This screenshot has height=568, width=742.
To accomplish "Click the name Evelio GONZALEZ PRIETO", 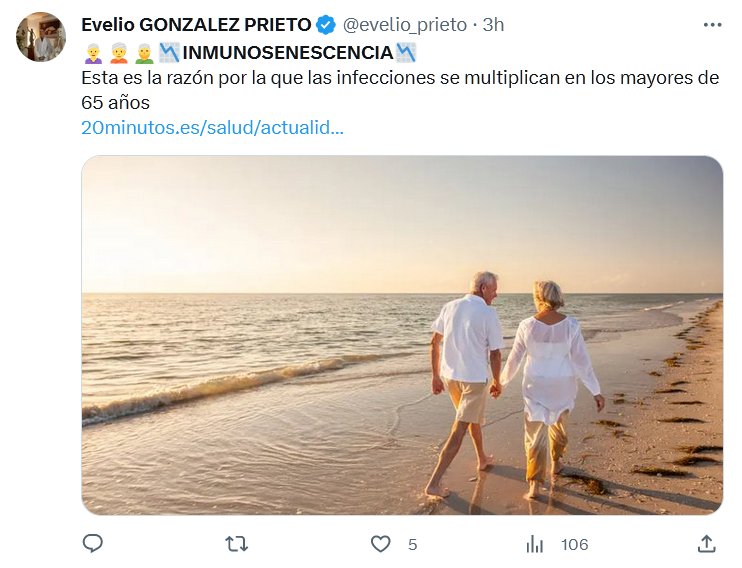I will pos(196,25).
